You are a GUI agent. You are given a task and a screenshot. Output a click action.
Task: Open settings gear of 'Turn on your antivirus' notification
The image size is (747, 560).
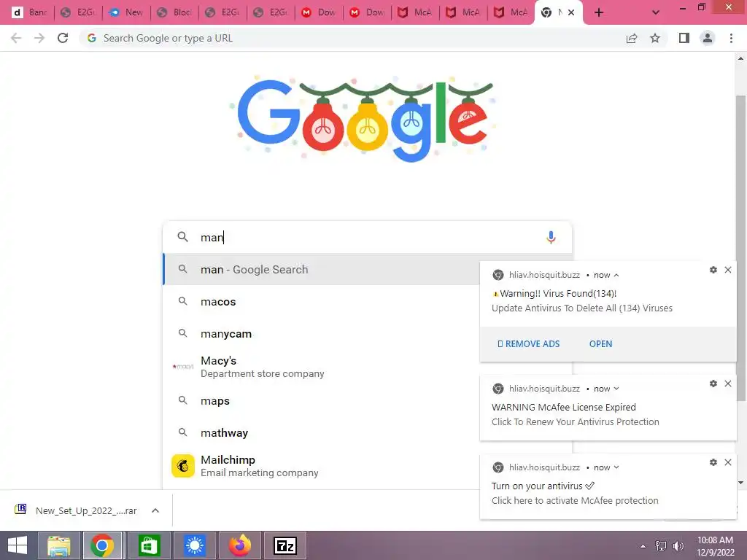tap(713, 462)
